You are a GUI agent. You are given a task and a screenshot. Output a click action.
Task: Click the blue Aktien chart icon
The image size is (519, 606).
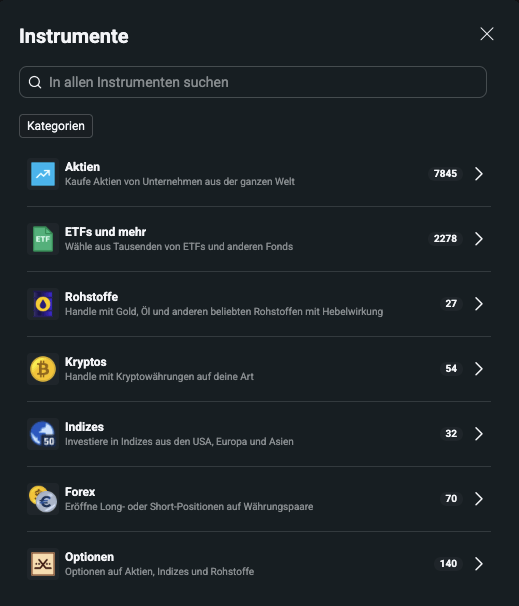pyautogui.click(x=43, y=174)
